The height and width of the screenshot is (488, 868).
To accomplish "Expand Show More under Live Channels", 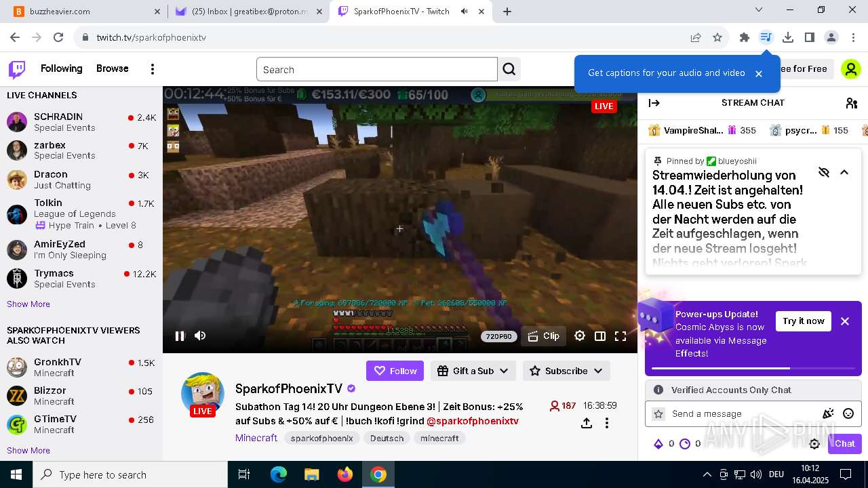I will coord(28,304).
